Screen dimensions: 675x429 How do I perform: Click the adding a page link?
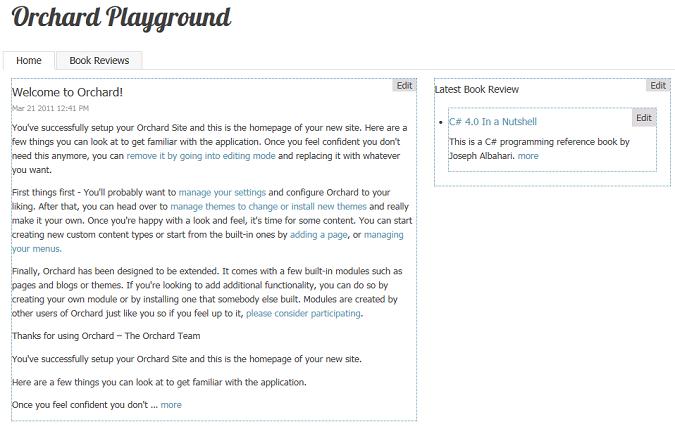click(319, 235)
